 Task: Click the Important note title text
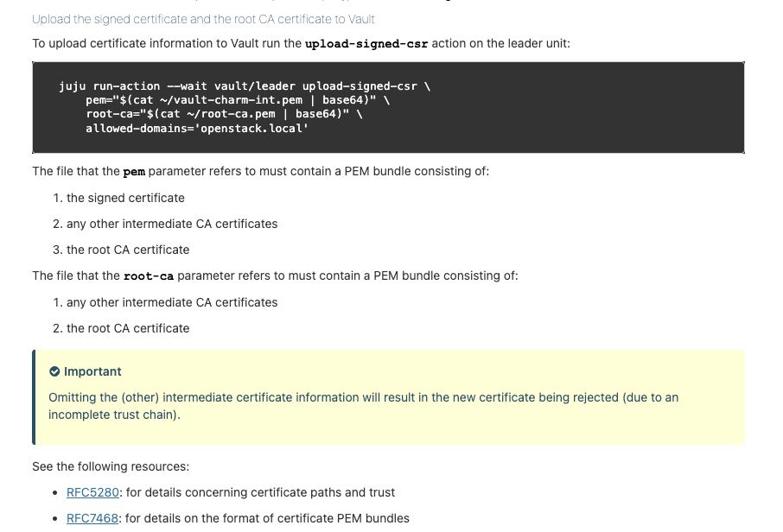click(92, 371)
